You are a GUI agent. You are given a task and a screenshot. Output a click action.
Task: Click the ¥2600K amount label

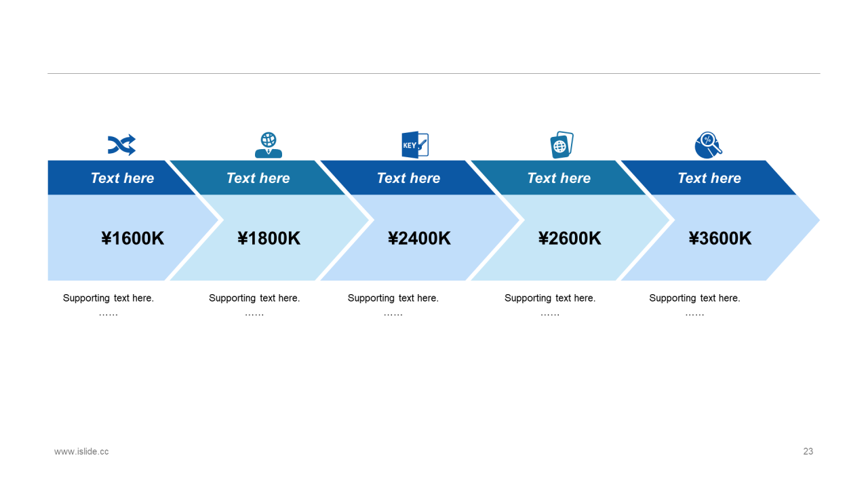pyautogui.click(x=570, y=239)
